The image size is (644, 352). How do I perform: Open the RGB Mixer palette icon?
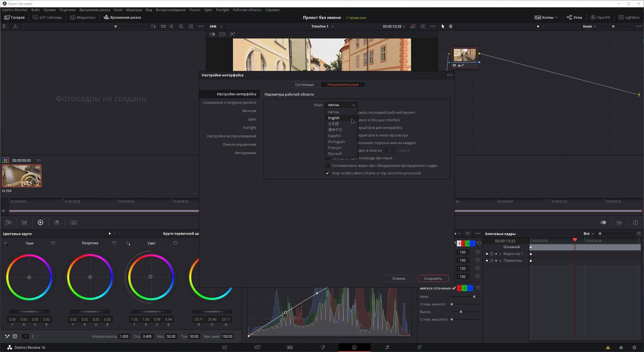pyautogui.click(x=57, y=222)
